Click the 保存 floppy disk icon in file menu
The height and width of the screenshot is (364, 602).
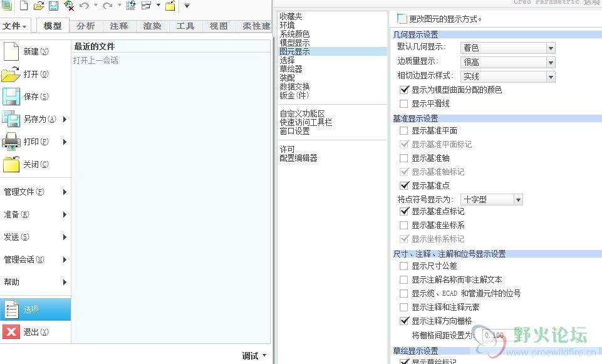[x=11, y=96]
